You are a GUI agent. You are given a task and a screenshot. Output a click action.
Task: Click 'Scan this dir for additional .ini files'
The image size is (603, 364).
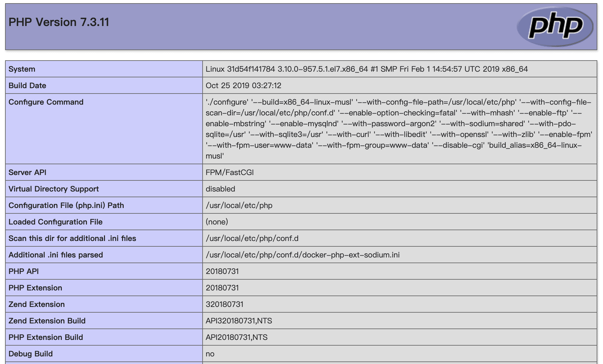(x=72, y=238)
